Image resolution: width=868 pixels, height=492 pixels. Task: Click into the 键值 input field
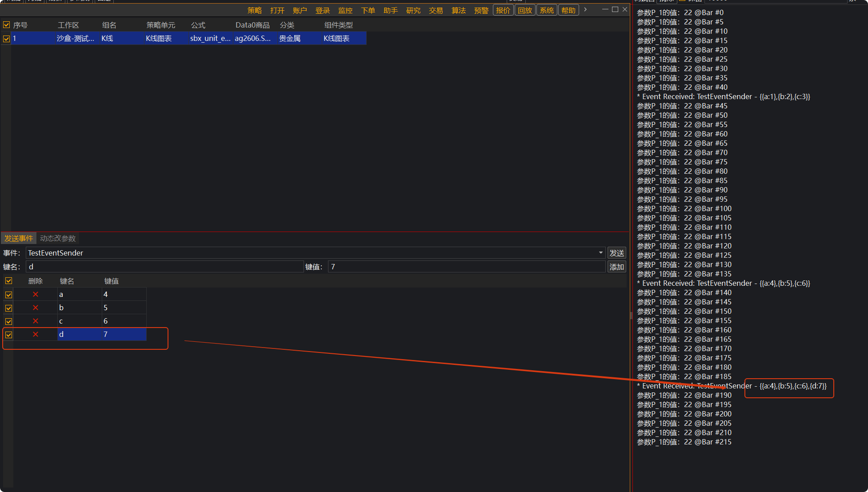pyautogui.click(x=467, y=267)
